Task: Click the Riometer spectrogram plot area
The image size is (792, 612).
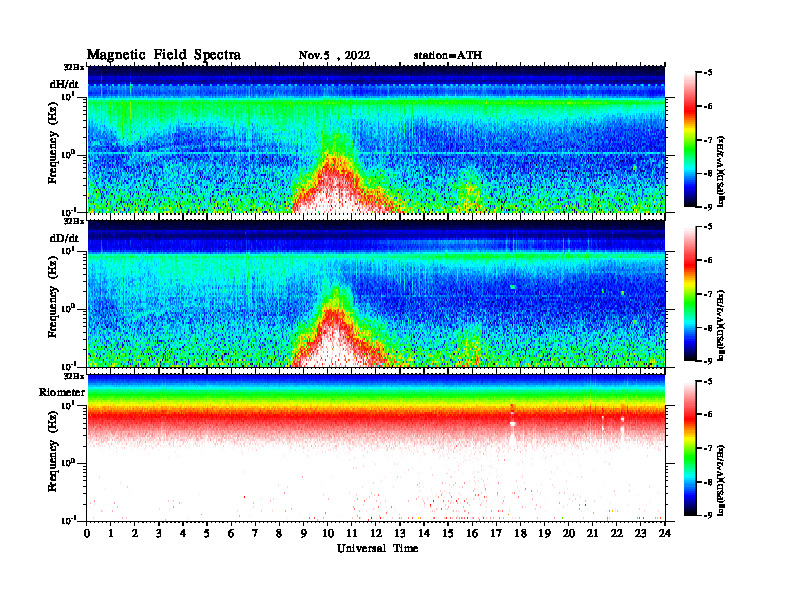Action: [376, 447]
